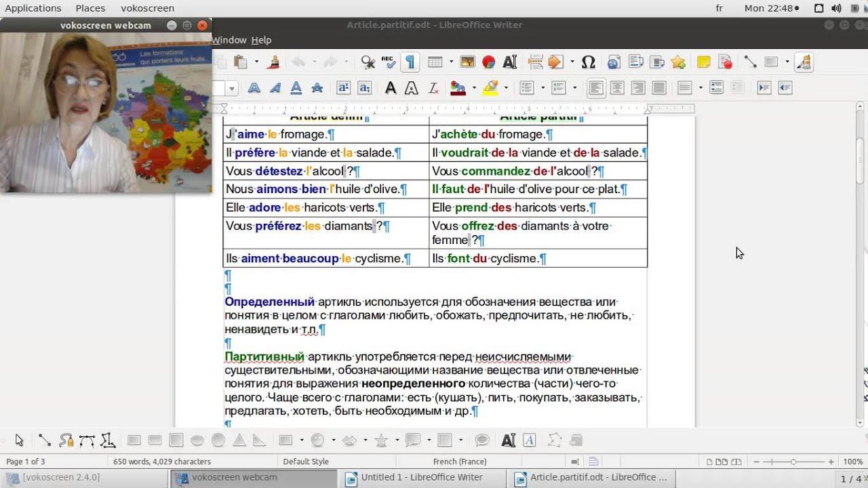Insert a hyperlink with the globe icon

(x=614, y=62)
